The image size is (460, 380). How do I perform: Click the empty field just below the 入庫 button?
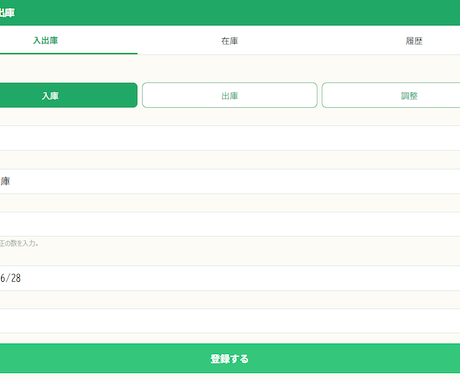[230, 138]
